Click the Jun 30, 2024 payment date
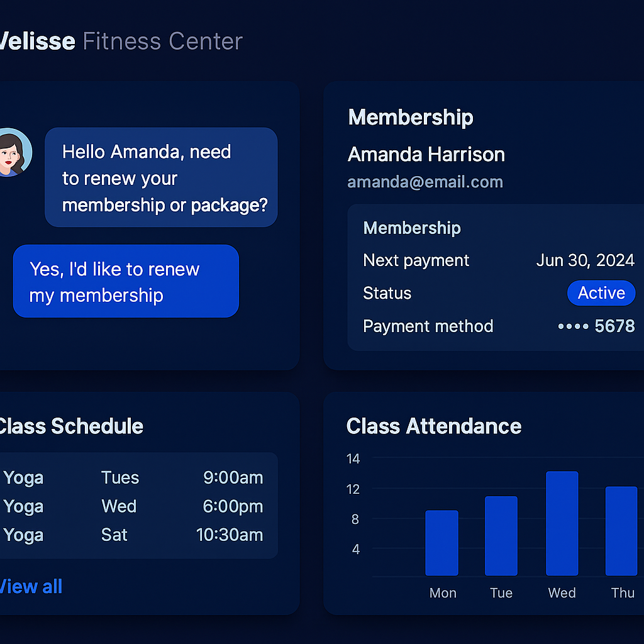 click(586, 260)
